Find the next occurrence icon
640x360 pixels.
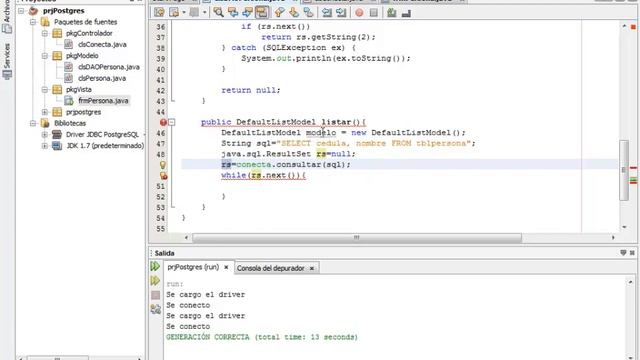tap(247, 13)
